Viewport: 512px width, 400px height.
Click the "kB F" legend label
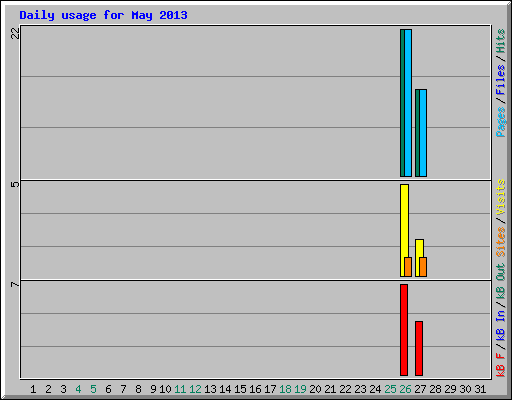coord(501,365)
